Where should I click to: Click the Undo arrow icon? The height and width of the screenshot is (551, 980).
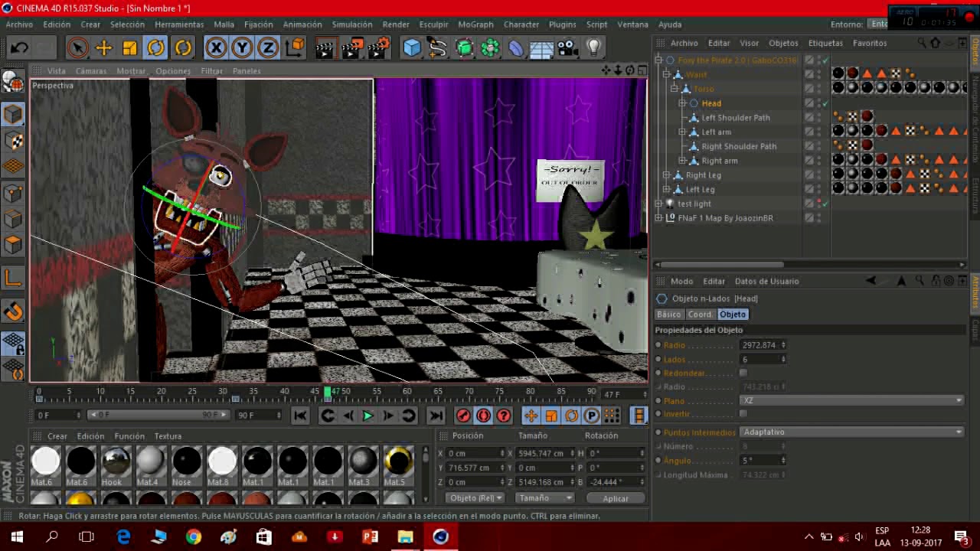[19, 47]
